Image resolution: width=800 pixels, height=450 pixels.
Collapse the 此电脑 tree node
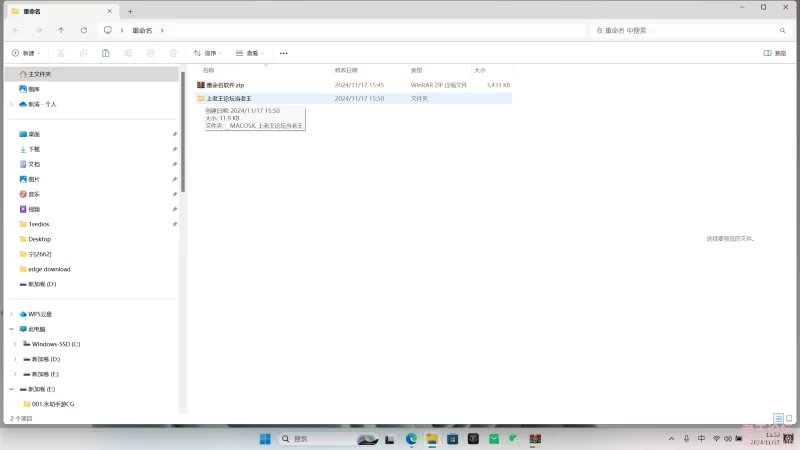11,329
